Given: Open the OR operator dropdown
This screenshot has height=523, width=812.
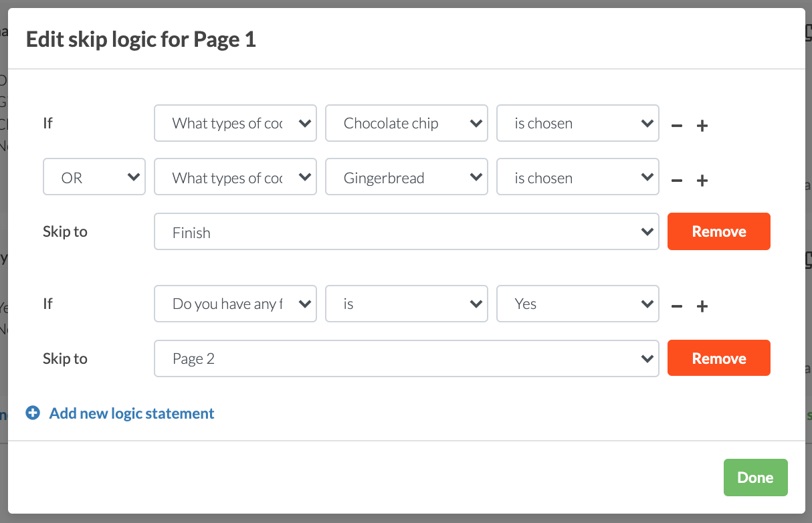Looking at the screenshot, I should pyautogui.click(x=94, y=178).
